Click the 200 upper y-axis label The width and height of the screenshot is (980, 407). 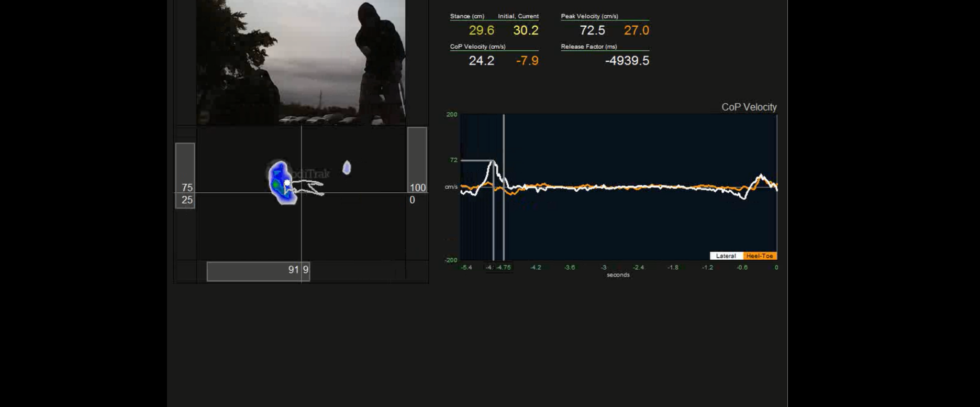tap(452, 115)
